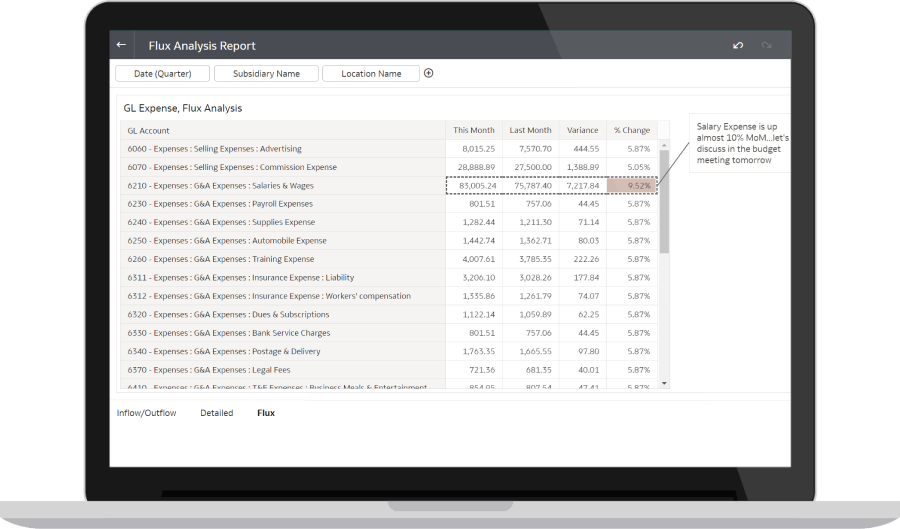Click the table's vertical scrollbar thumb
Screen dimensions: 900x529
[664, 200]
